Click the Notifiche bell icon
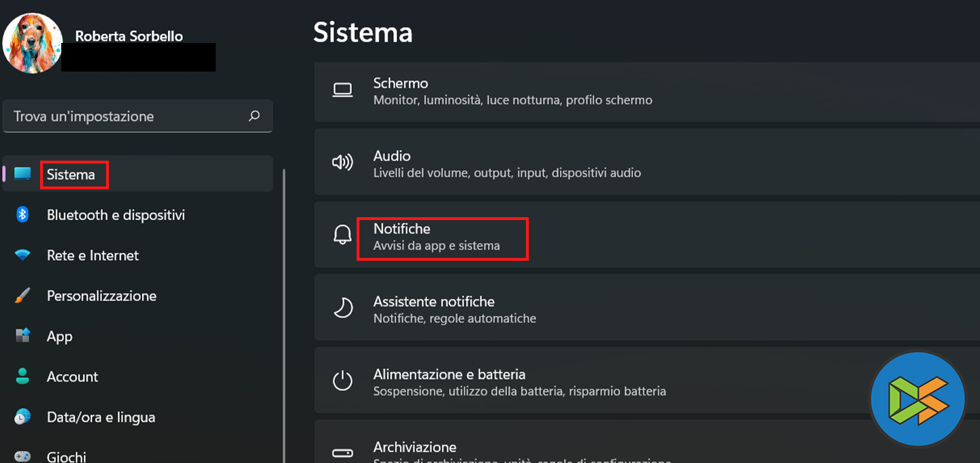The height and width of the screenshot is (463, 980). tap(342, 236)
